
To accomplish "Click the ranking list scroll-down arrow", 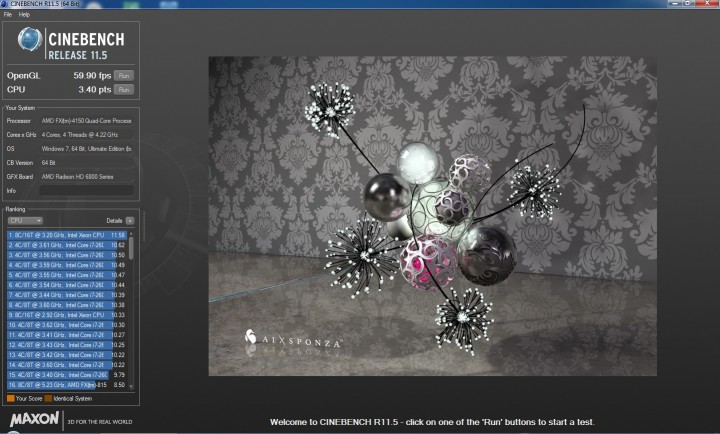I will point(131,387).
